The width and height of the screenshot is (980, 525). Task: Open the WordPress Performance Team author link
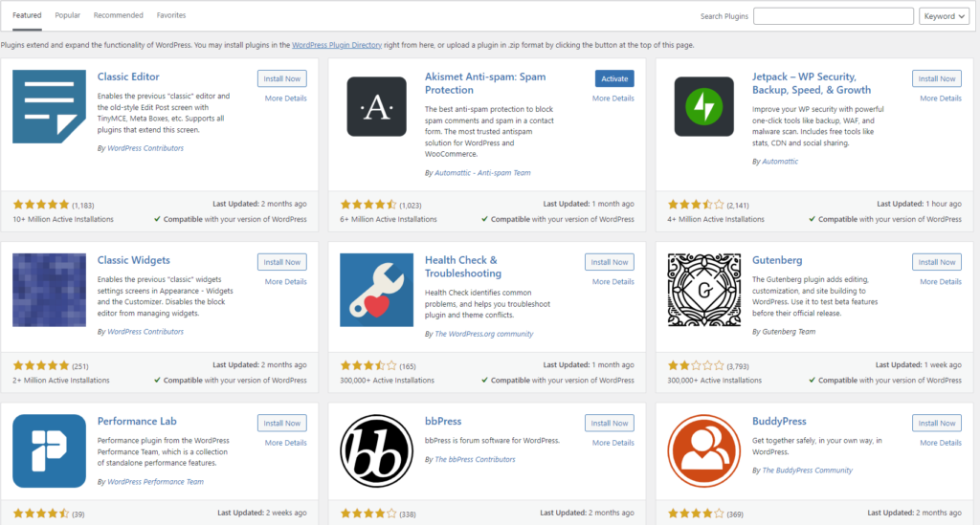pos(155,482)
